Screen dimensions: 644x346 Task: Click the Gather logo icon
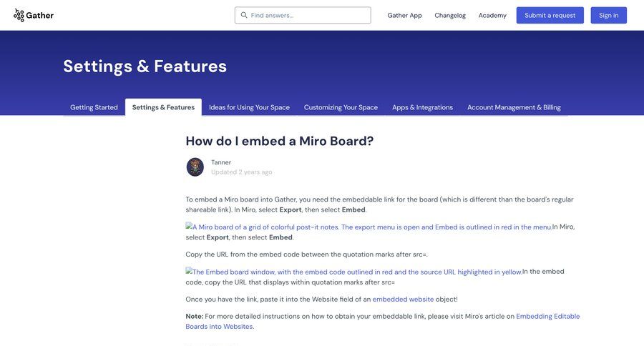19,15
